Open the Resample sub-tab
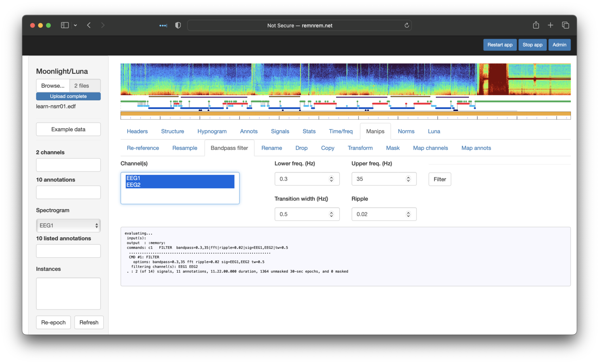This screenshot has height=364, width=599. tap(184, 148)
